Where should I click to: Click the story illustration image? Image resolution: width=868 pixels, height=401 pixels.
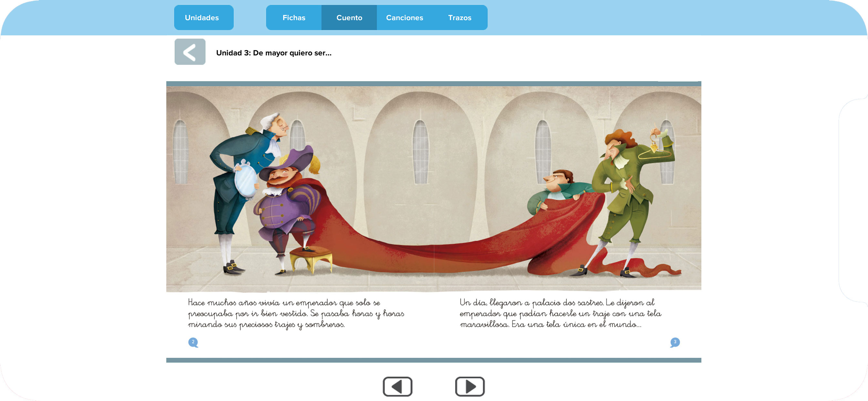pyautogui.click(x=434, y=189)
